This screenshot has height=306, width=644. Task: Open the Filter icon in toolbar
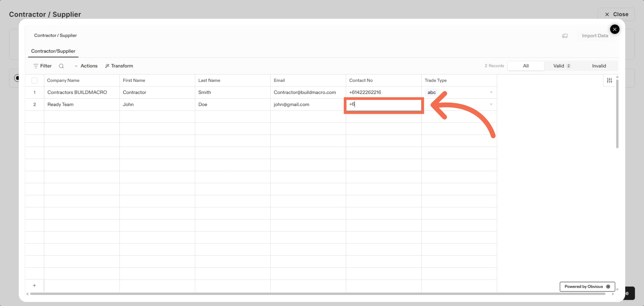pos(36,66)
